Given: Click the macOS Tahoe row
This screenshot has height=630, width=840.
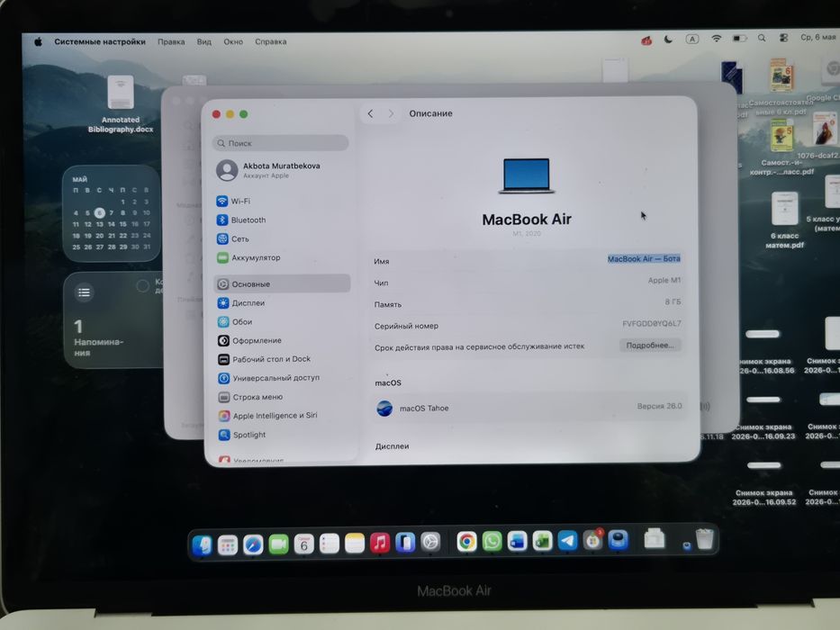Looking at the screenshot, I should click(x=528, y=408).
